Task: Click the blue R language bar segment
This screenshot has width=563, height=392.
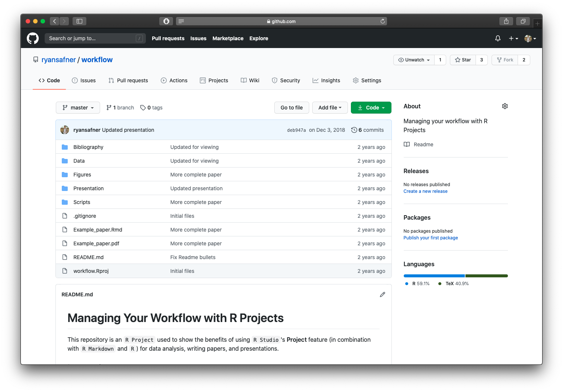Action: click(434, 276)
